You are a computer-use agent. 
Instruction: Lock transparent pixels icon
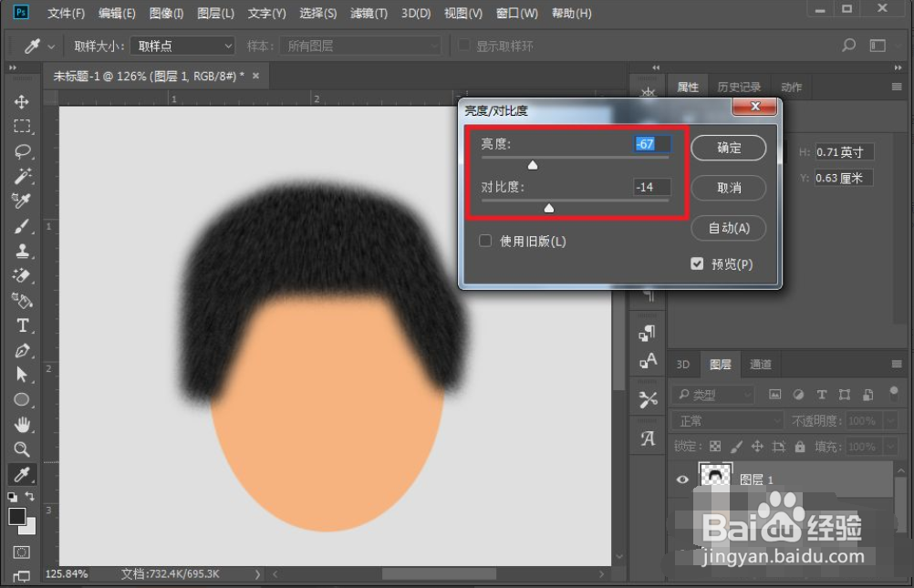coord(715,447)
